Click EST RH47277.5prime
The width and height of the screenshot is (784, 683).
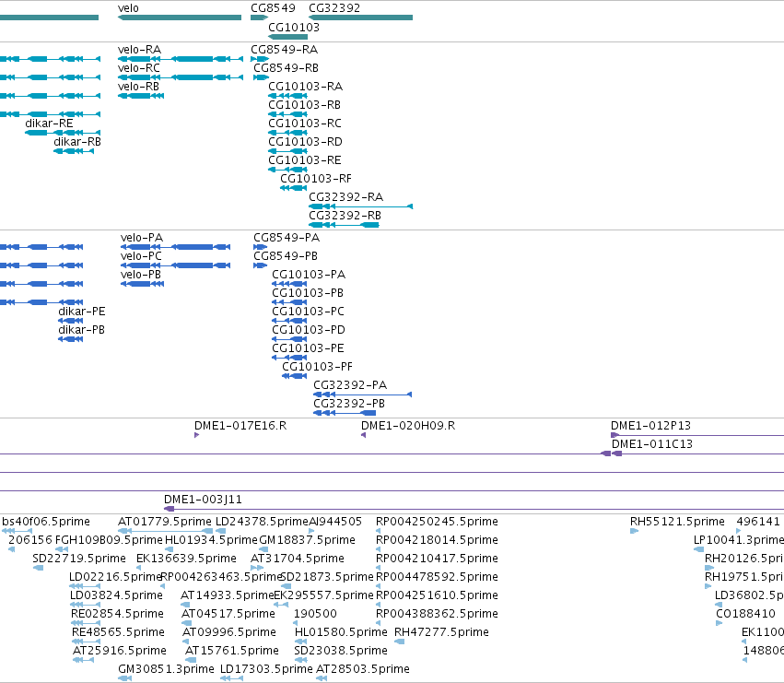[400, 642]
